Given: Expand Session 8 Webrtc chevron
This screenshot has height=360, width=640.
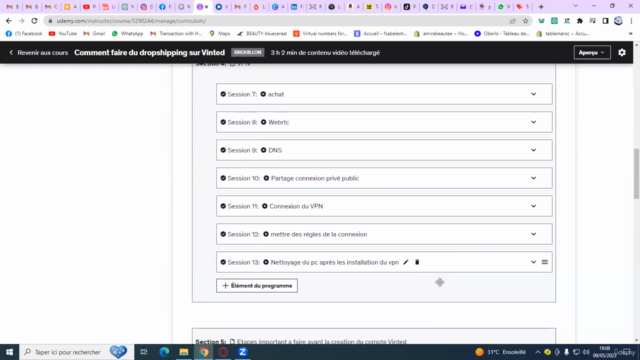Looking at the screenshot, I should tap(533, 122).
